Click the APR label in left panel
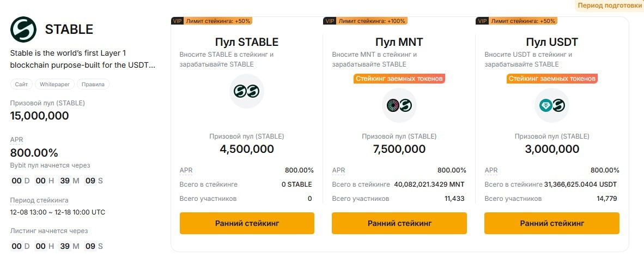Screen dimensions: 644x262 pos(16,140)
